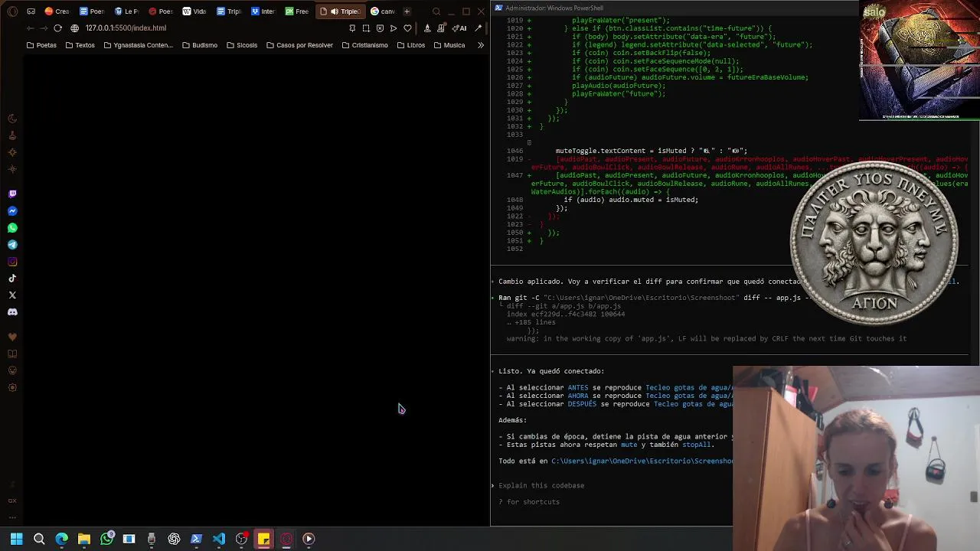Click the snapshot icon in address bar

pos(366,28)
